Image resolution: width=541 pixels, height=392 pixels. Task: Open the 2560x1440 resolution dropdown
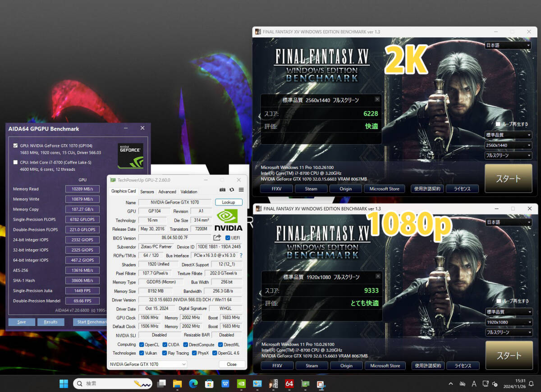pos(508,146)
